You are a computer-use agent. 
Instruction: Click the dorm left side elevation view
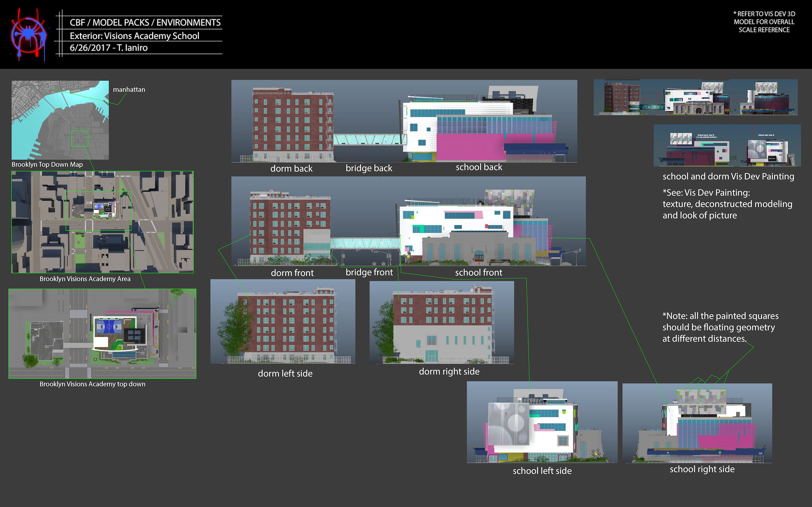click(x=283, y=321)
